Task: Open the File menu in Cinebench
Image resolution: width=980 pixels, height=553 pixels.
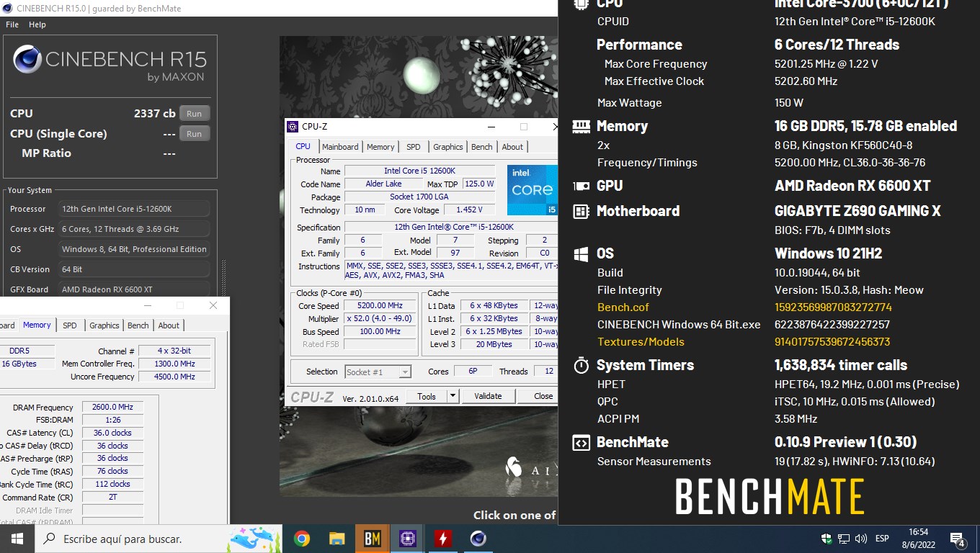Action: [x=12, y=24]
